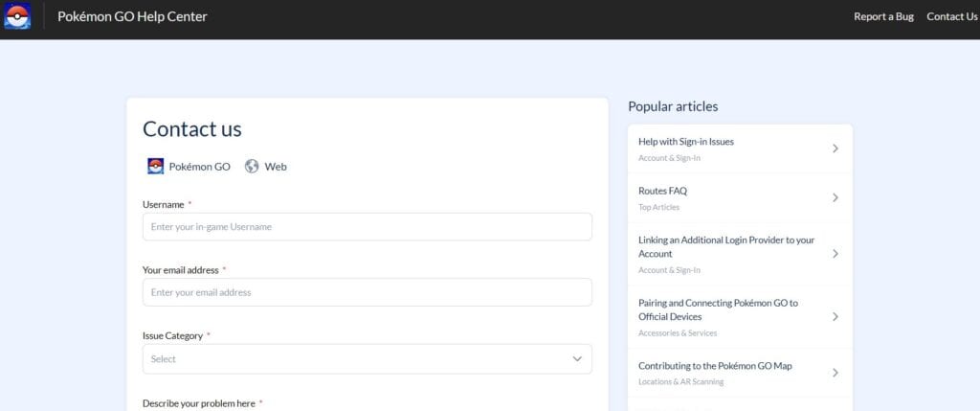Click the chevron next to Help with Sign-in Issues
Viewport: 980px width, 411px height.
coord(835,148)
